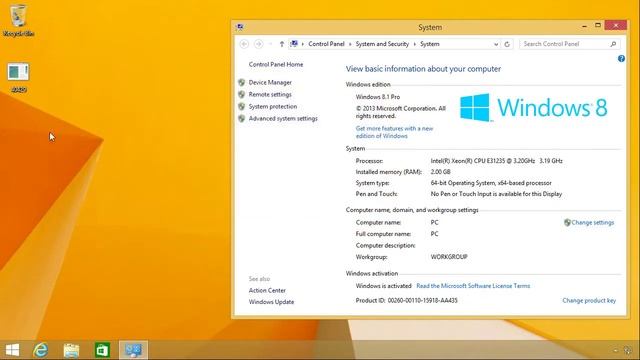This screenshot has width=640, height=360.
Task: Click the shield icon next to Change settings
Action: (x=567, y=222)
